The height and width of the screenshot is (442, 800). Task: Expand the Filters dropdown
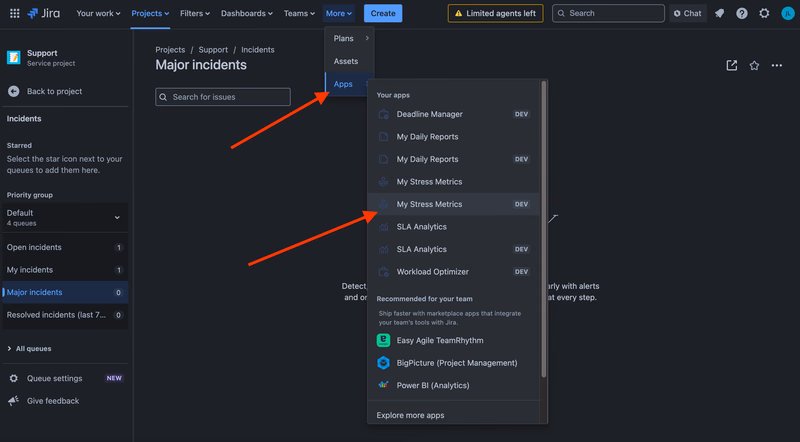tap(194, 13)
